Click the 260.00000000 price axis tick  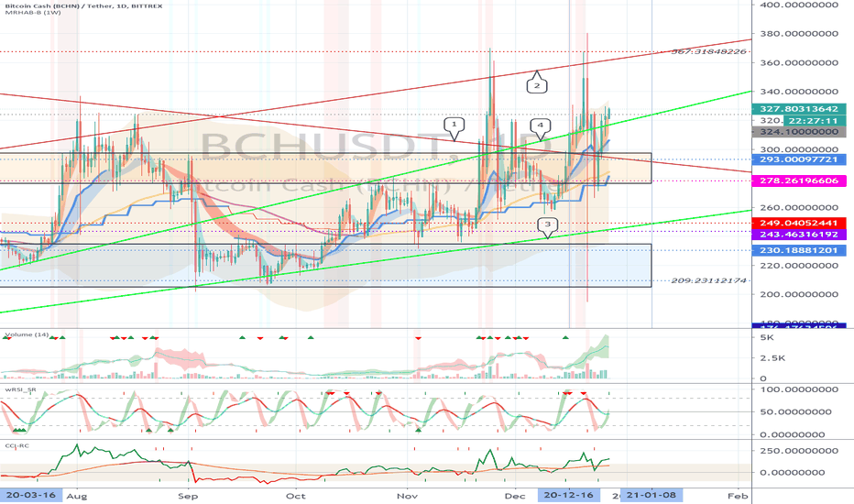pyautogui.click(x=799, y=208)
